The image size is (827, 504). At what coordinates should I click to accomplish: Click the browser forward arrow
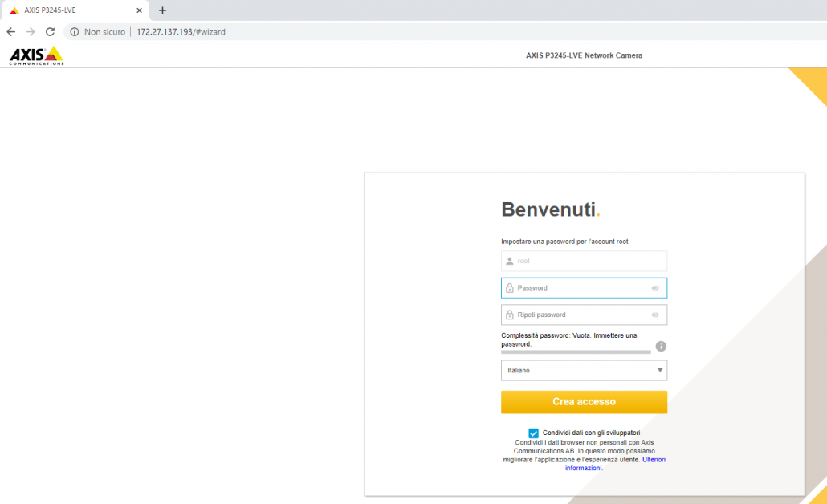pos(31,32)
